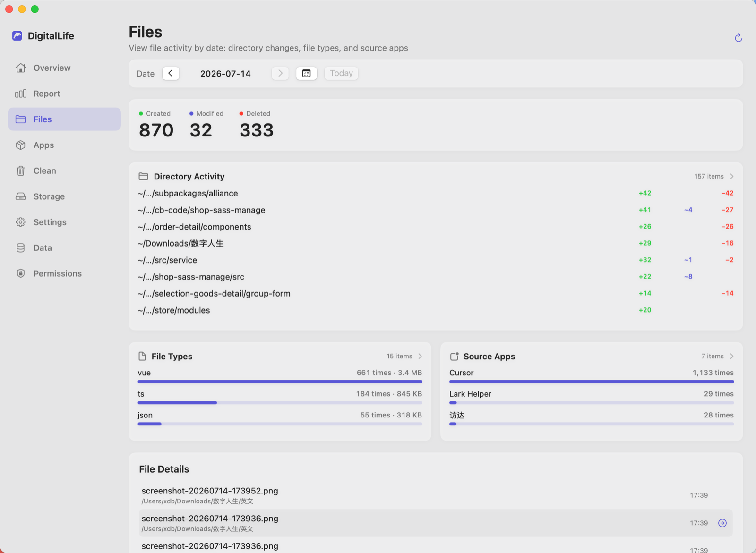Expand File Types 15 items
The width and height of the screenshot is (756, 553).
pyautogui.click(x=404, y=357)
